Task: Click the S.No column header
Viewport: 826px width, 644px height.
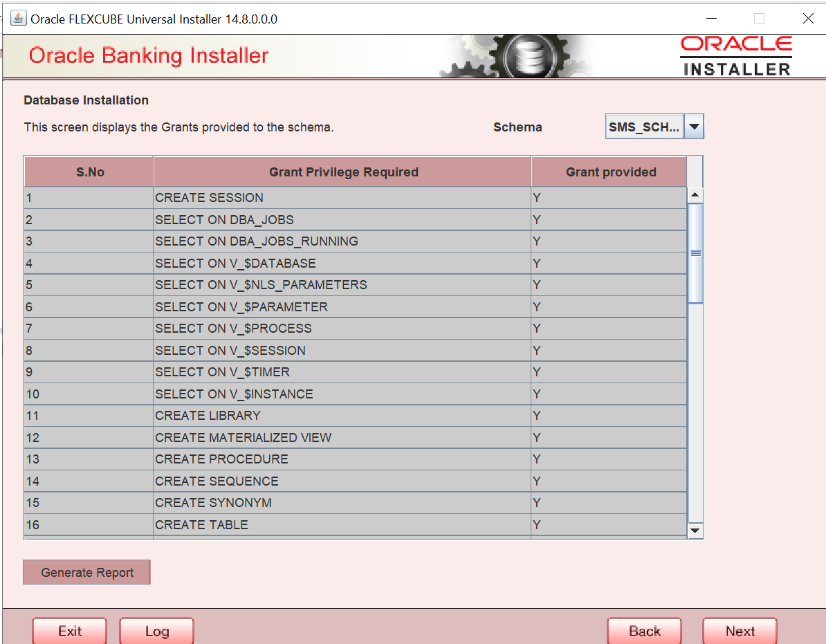Action: pyautogui.click(x=89, y=172)
